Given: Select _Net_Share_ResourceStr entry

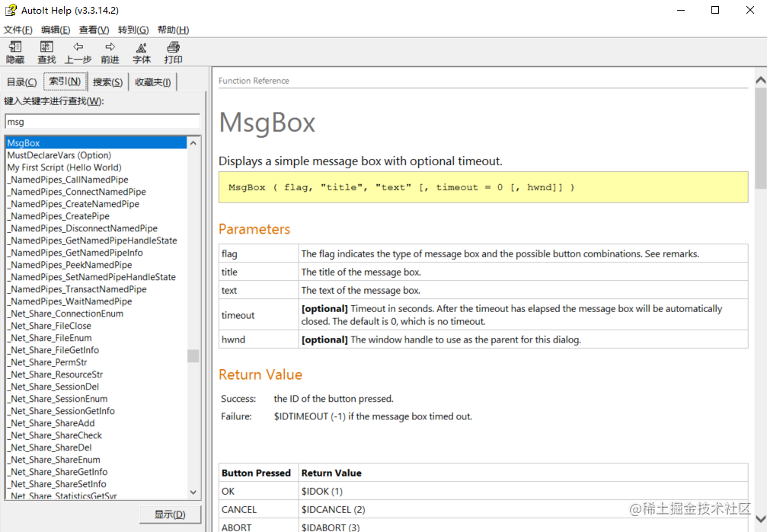Looking at the screenshot, I should [x=55, y=374].
